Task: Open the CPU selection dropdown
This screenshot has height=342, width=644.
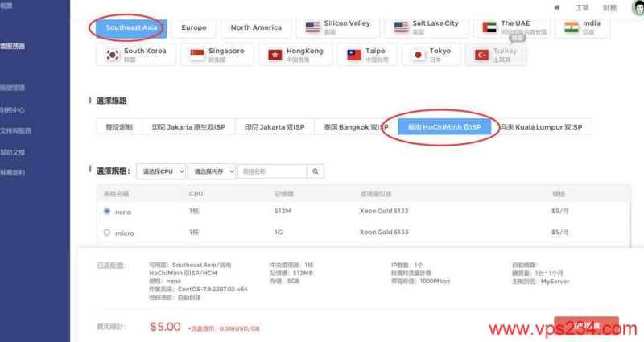Action: 161,171
